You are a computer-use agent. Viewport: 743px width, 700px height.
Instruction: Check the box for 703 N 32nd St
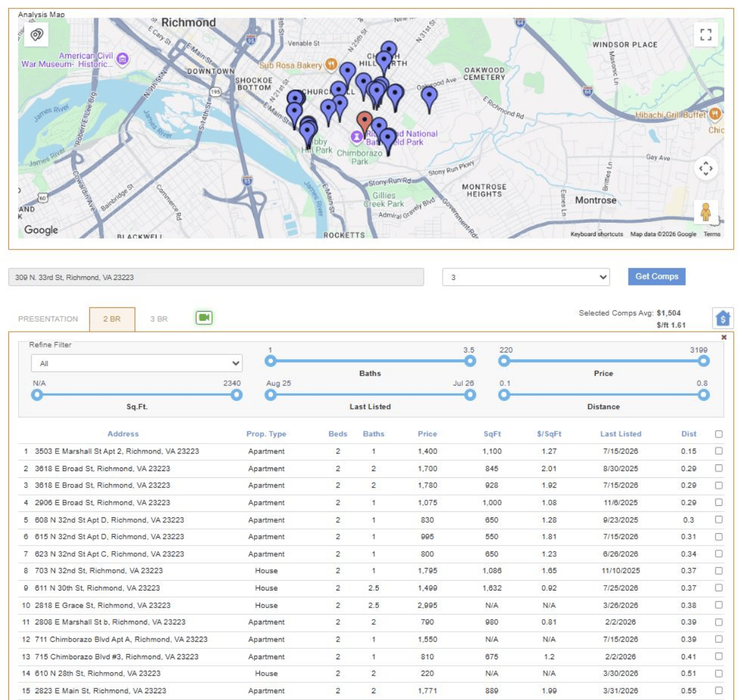point(719,571)
